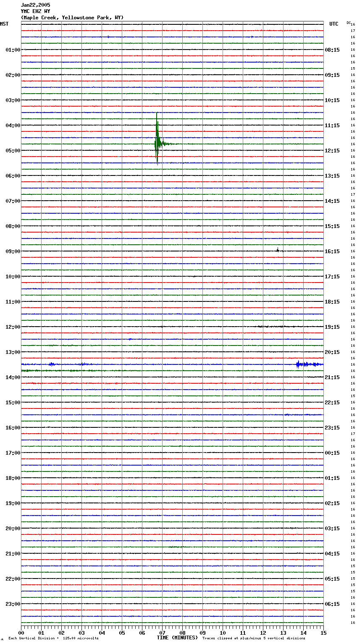Click the 08:15 UTC time label
Image resolution: width=357 pixels, height=644 pixels.
coord(332,50)
